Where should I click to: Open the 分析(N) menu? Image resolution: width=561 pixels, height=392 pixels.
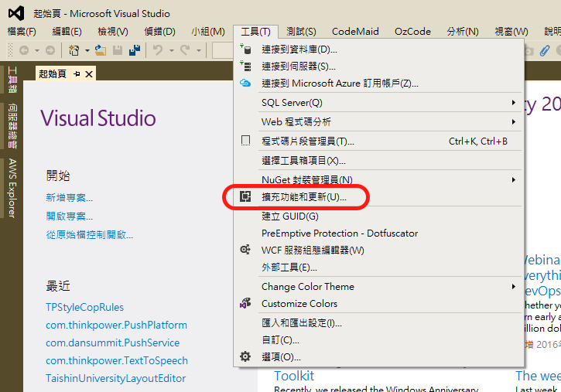463,32
